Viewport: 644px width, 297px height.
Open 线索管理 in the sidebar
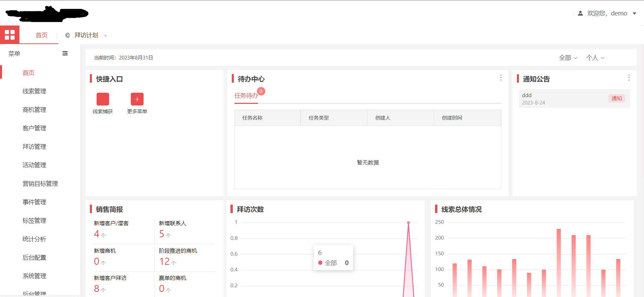coord(34,91)
